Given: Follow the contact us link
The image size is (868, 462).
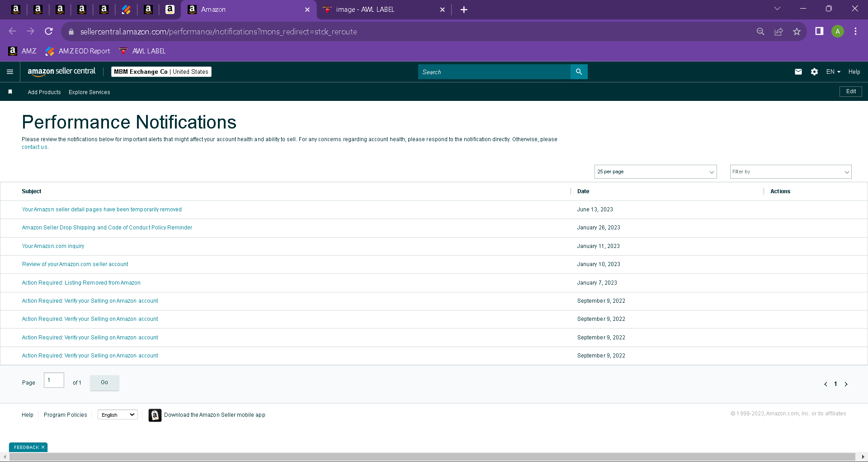Looking at the screenshot, I should click(34, 147).
